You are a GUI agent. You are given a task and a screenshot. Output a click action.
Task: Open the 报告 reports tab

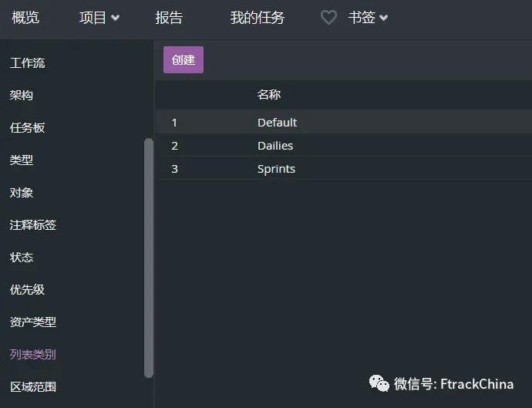pos(169,18)
